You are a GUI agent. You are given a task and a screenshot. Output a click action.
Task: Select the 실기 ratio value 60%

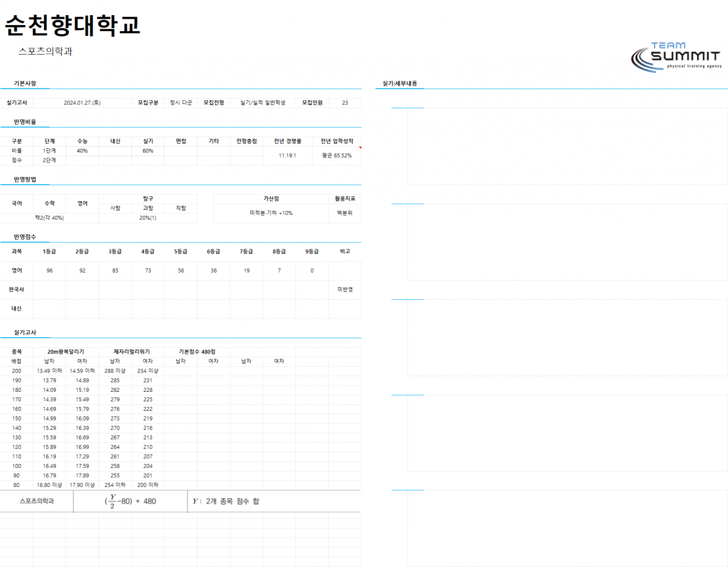point(148,151)
